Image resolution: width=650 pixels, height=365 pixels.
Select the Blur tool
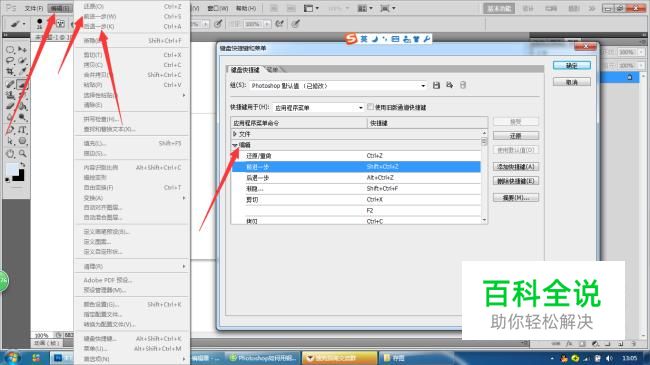click(x=10, y=118)
